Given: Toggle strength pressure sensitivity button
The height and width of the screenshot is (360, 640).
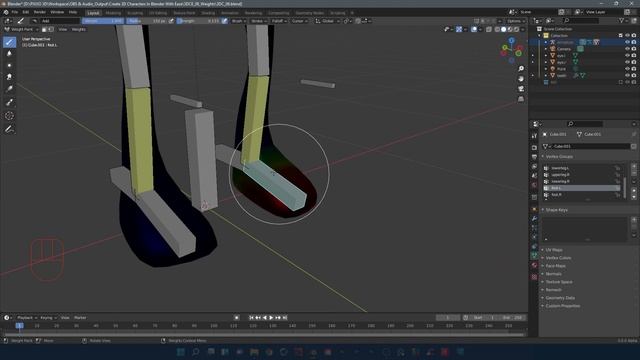Looking at the screenshot, I should coord(224,21).
